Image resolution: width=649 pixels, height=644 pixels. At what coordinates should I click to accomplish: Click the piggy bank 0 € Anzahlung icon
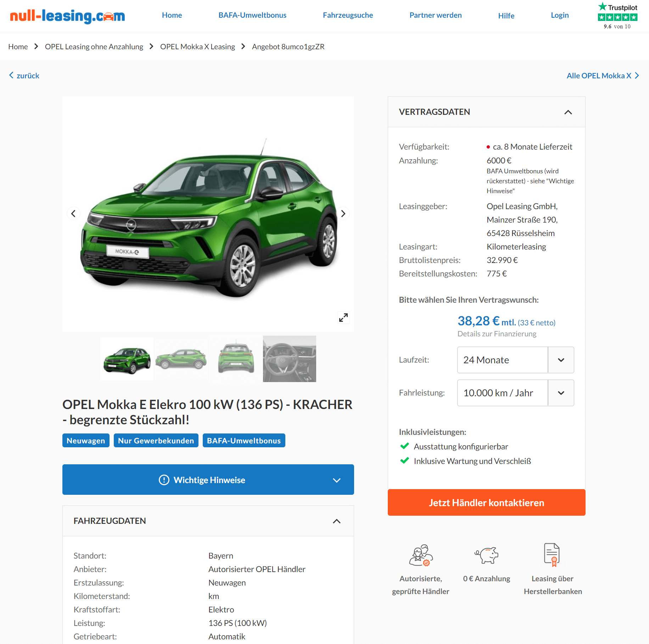(486, 555)
